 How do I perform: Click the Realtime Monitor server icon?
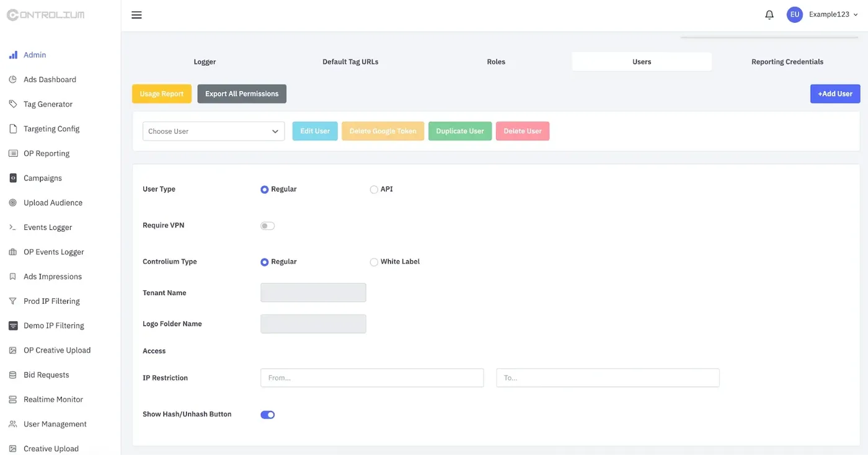tap(13, 400)
